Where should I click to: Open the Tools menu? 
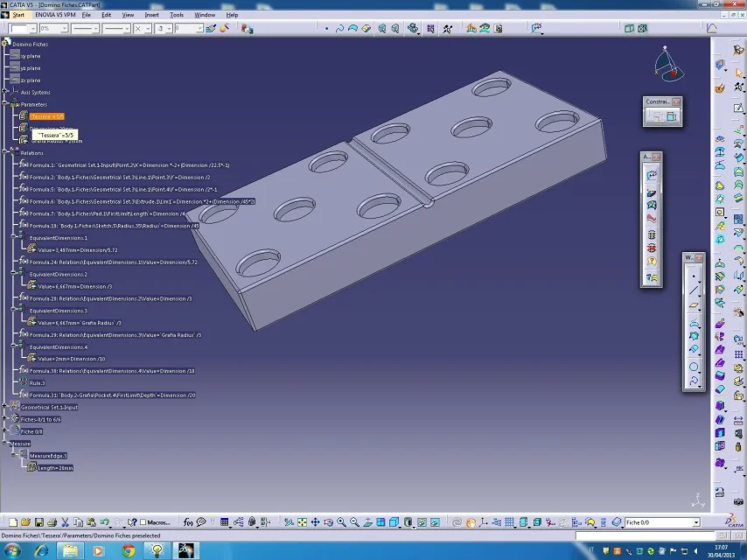[177, 15]
